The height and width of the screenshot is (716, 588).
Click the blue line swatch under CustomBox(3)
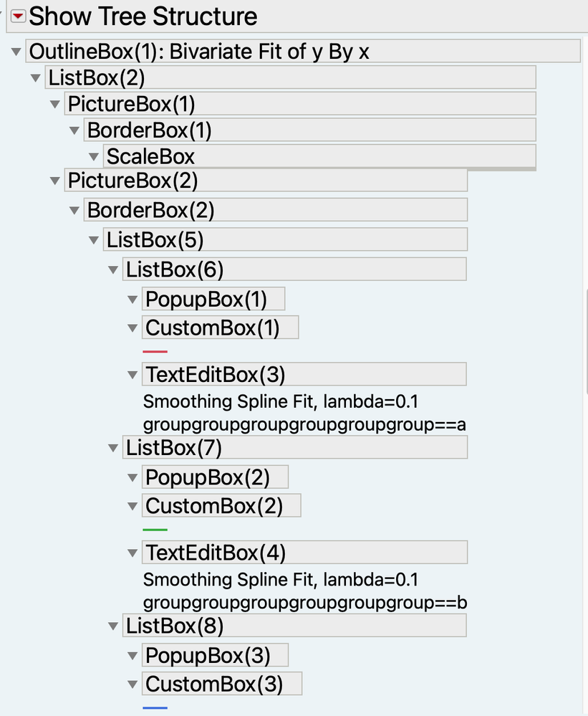155,708
